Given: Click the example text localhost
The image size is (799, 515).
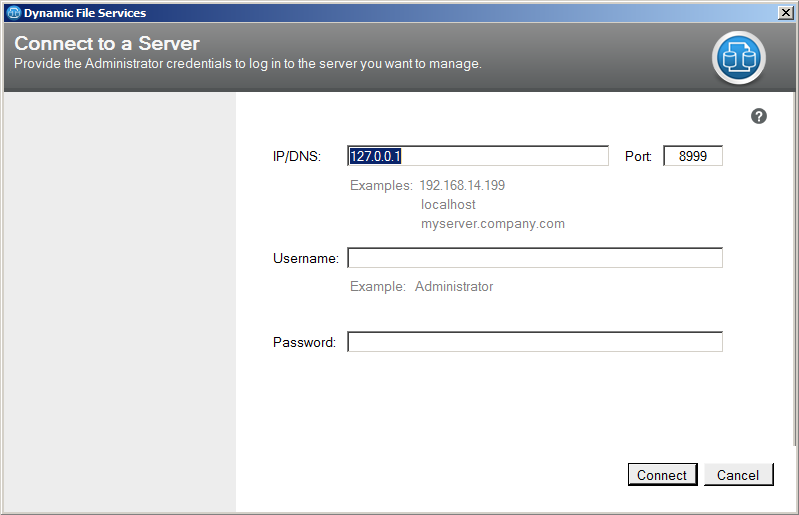Looking at the screenshot, I should (448, 204).
